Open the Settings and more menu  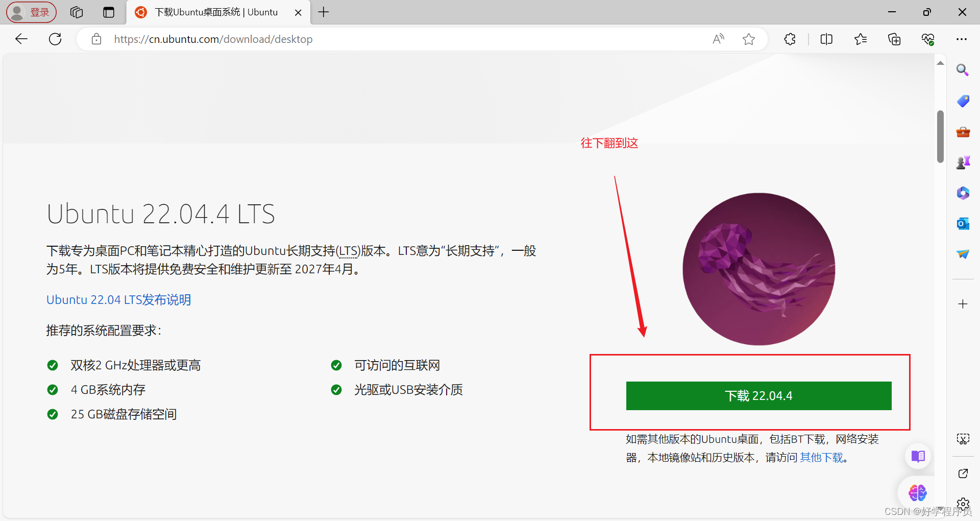963,39
